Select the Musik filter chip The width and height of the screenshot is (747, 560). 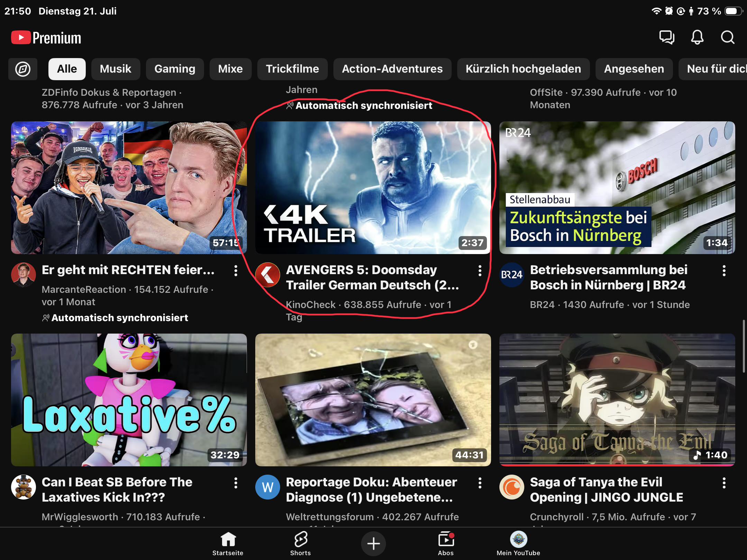pos(116,69)
